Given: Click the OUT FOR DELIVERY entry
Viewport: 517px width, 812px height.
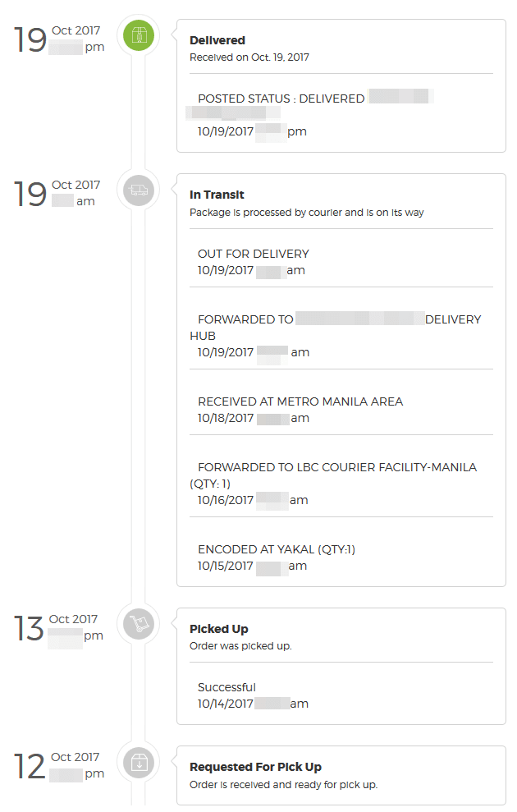Looking at the screenshot, I should (253, 254).
